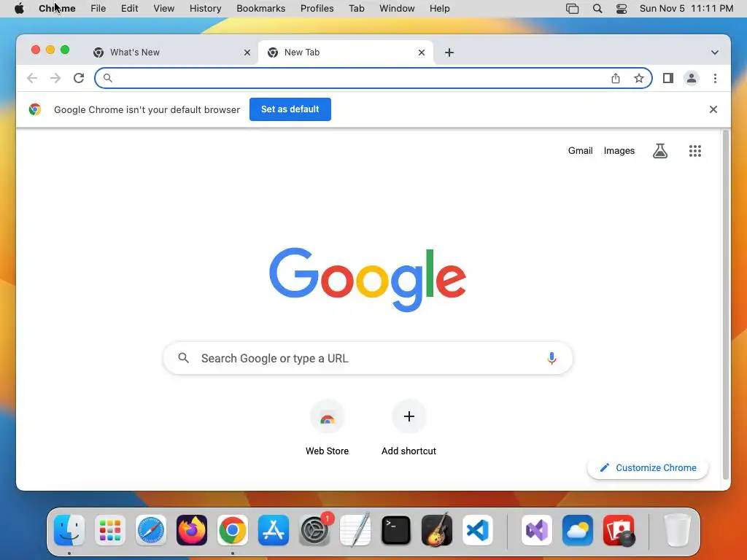The height and width of the screenshot is (560, 747).
Task: Open the Apple menu
Action: (x=19, y=9)
